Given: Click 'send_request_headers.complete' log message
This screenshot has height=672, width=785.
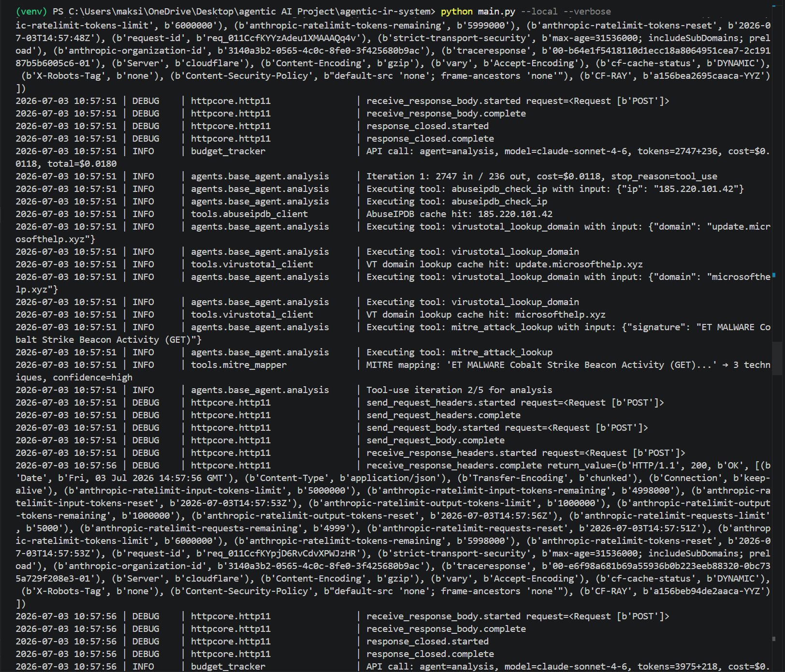Looking at the screenshot, I should [443, 415].
